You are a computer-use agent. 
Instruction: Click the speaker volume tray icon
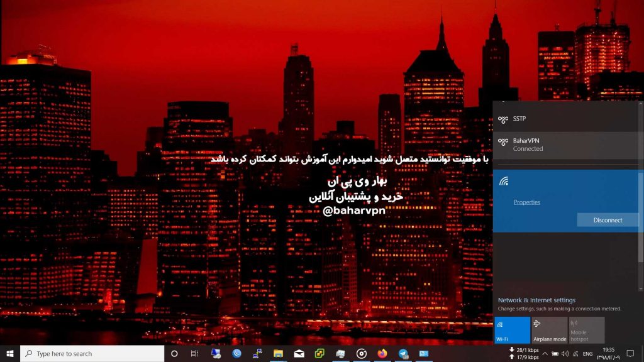564,354
